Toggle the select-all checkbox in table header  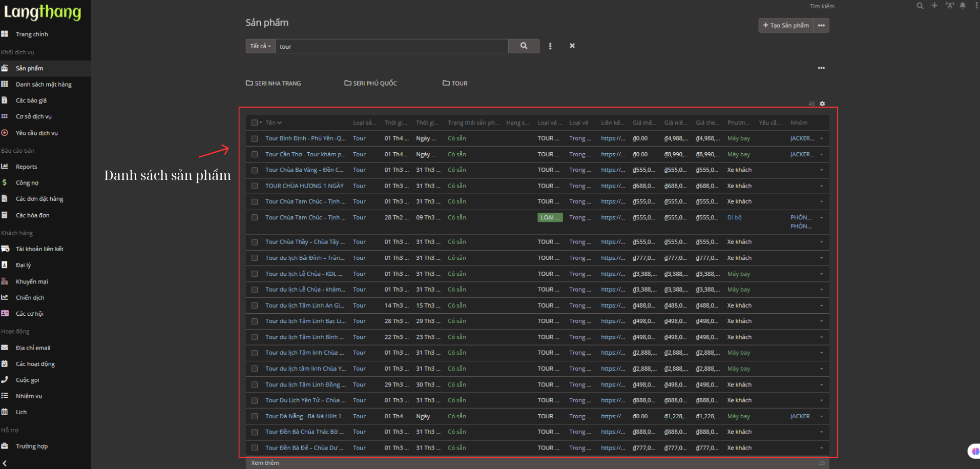click(x=255, y=123)
